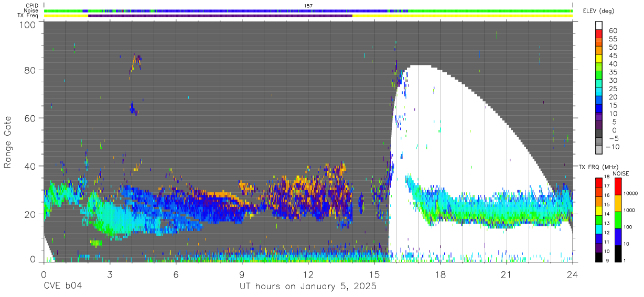The image size is (644, 297).
Task: Click the NOISE legend title at lower right
Action: pyautogui.click(x=621, y=173)
